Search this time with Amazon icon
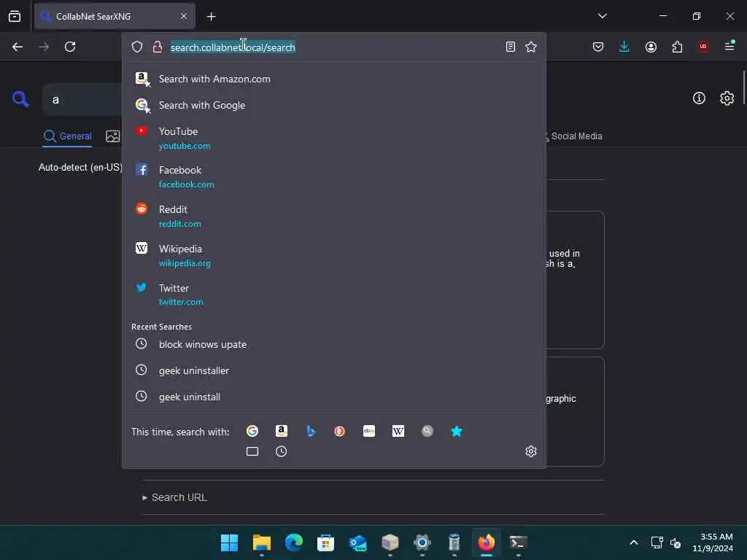This screenshot has width=747, height=560. click(282, 431)
